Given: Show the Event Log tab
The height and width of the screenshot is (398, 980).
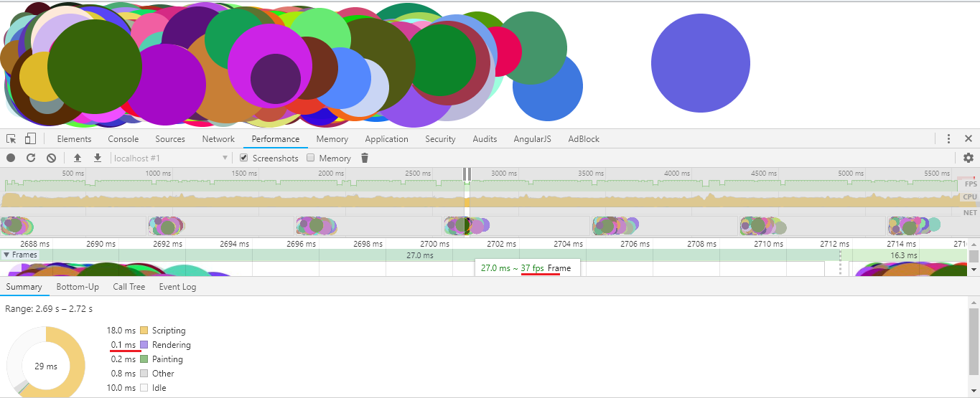Looking at the screenshot, I should click(178, 287).
